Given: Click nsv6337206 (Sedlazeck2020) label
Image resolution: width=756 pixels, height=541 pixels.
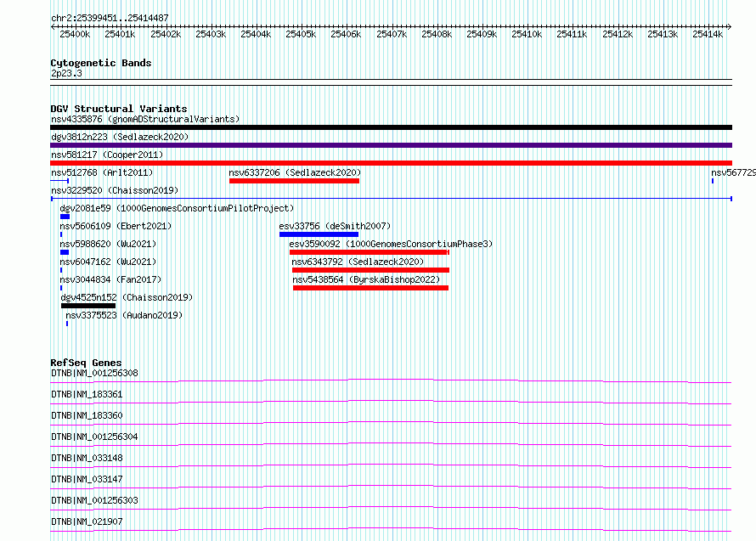Looking at the screenshot, I should coord(295,172).
